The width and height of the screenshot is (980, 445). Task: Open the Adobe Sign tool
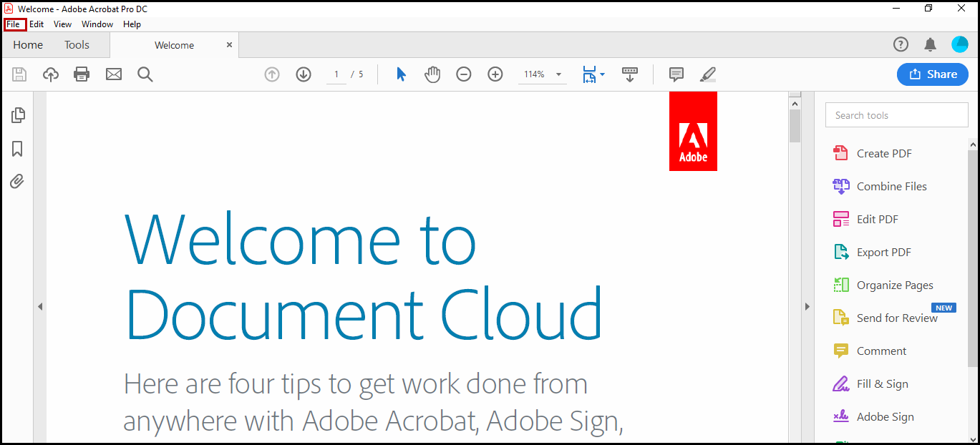873,416
